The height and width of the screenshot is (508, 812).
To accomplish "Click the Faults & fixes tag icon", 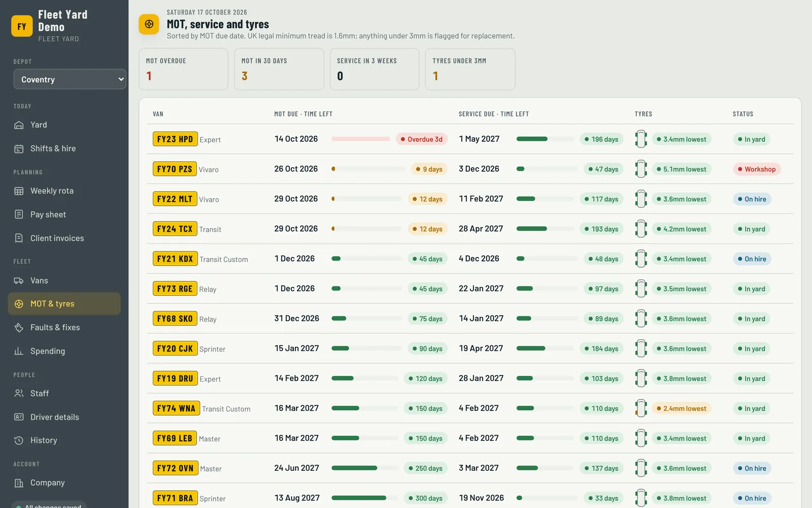I will pos(19,328).
